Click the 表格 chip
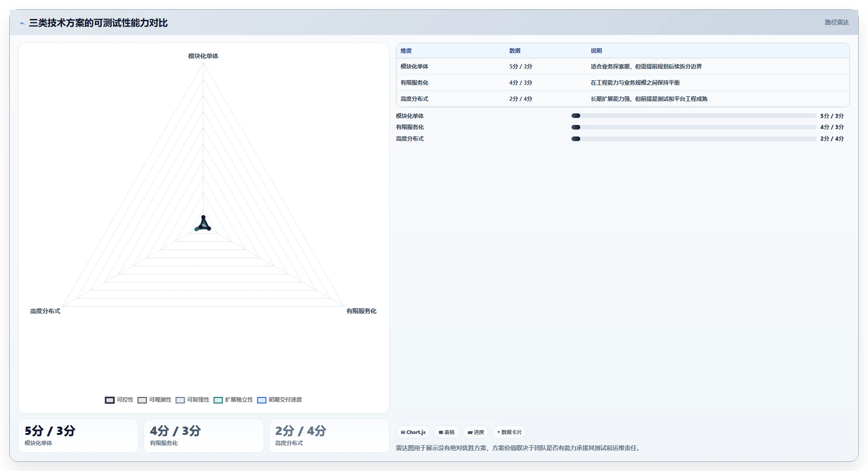 pyautogui.click(x=446, y=432)
